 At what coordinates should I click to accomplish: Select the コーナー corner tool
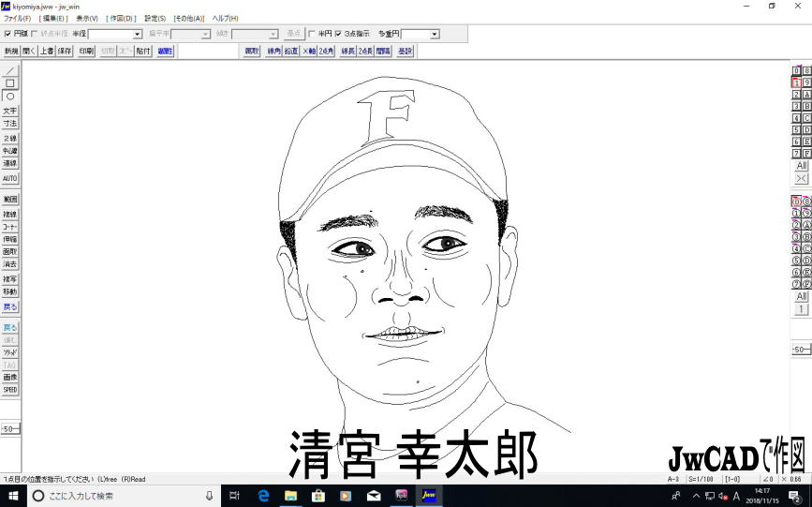10,227
